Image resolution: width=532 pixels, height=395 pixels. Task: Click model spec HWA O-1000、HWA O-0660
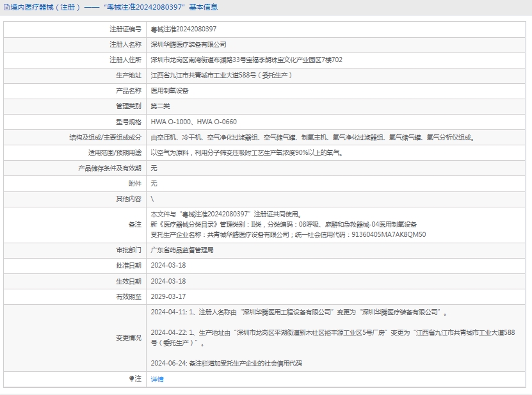[x=193, y=122]
